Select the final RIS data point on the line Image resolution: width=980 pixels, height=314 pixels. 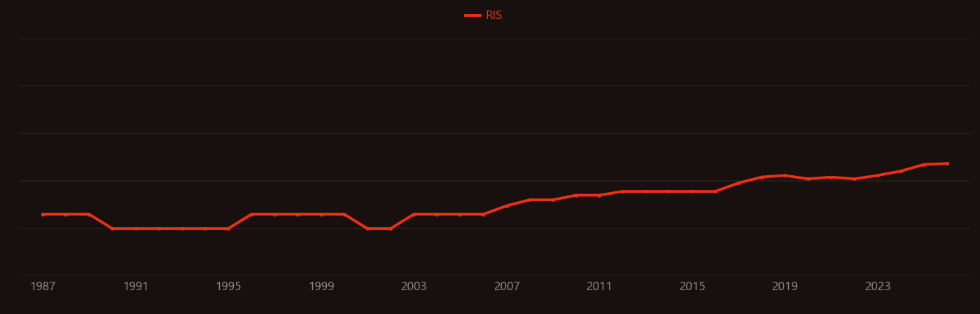click(x=947, y=163)
